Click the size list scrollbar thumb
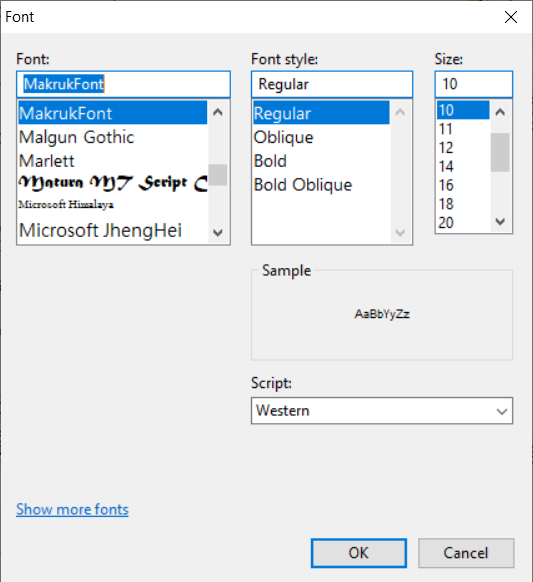This screenshot has width=533, height=582. (500, 152)
